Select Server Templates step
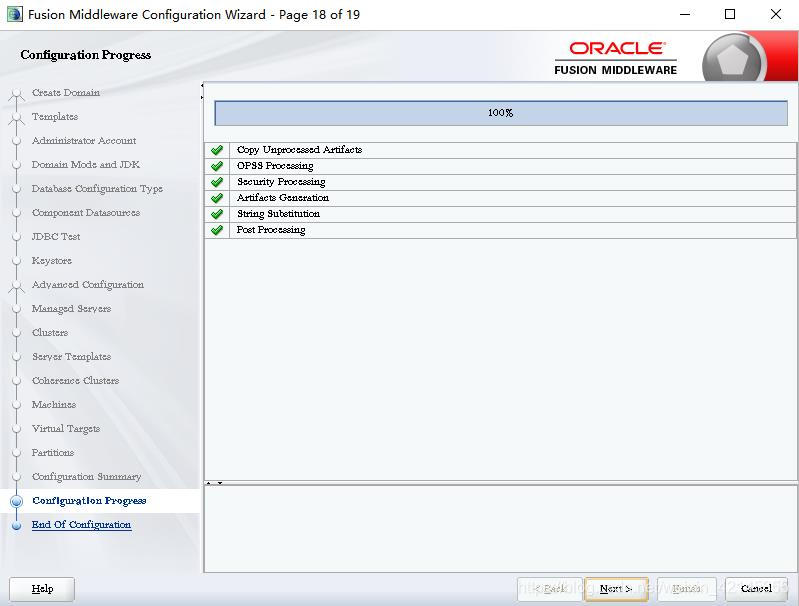Image resolution: width=799 pixels, height=606 pixels. point(71,356)
